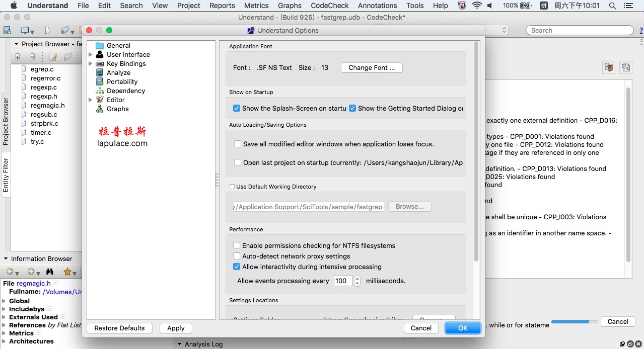
Task: Click the new project icon in main toolbar
Action: coord(7,31)
